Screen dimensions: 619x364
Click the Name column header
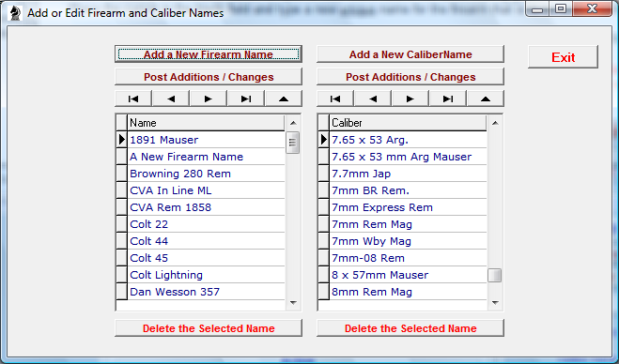[206, 123]
